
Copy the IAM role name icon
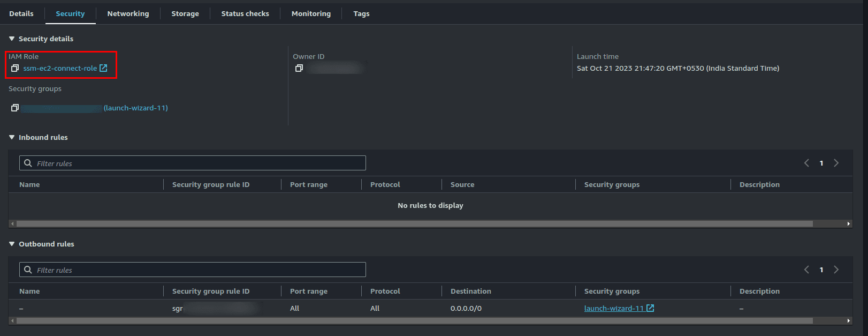pos(15,68)
